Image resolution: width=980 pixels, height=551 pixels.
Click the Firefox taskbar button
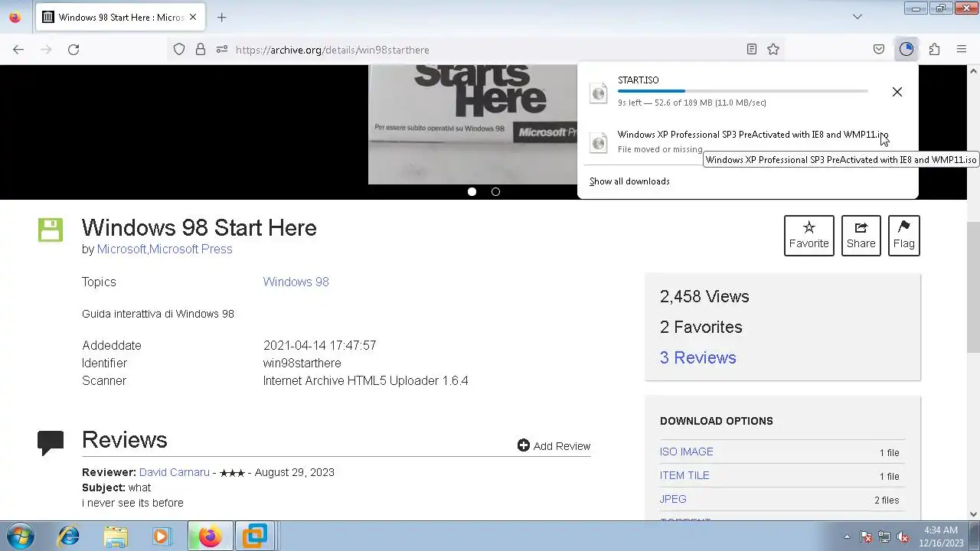click(x=210, y=536)
